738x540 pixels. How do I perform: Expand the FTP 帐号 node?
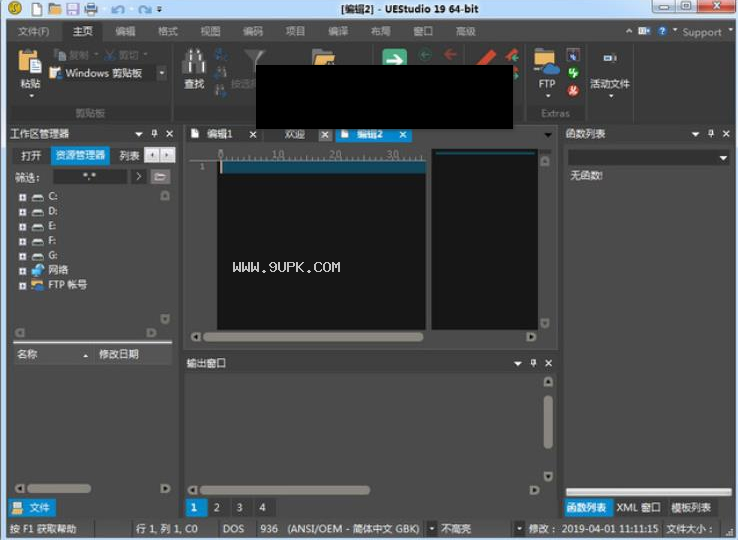click(22, 286)
